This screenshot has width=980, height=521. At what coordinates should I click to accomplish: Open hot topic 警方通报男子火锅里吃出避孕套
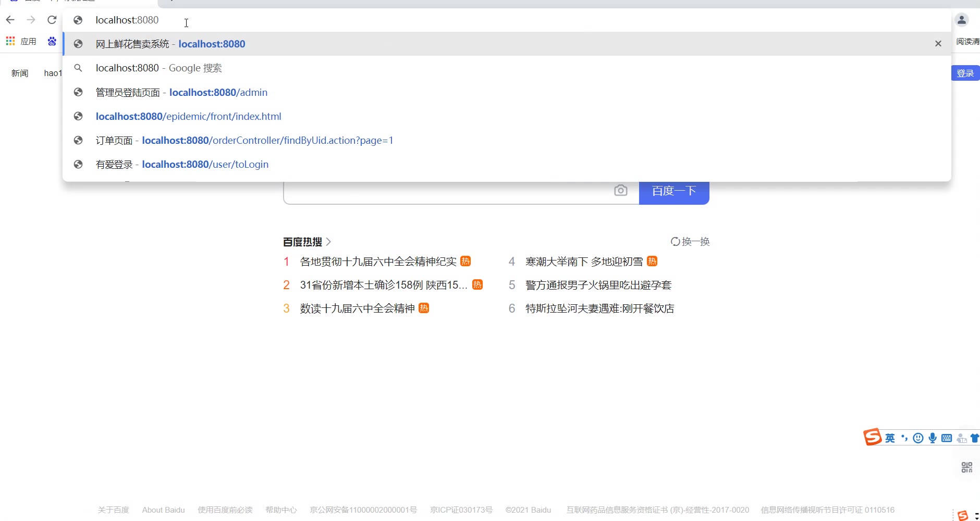[x=598, y=285]
